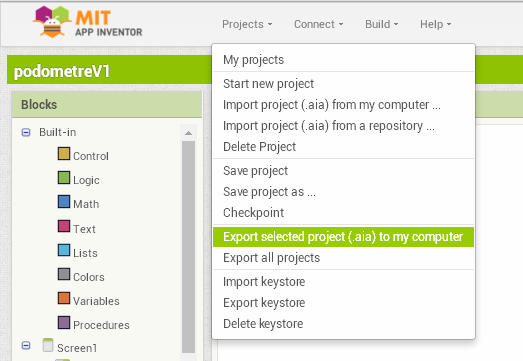Select the Text blocks pink icon
Viewport: 523px width, 361px height.
[x=64, y=226]
